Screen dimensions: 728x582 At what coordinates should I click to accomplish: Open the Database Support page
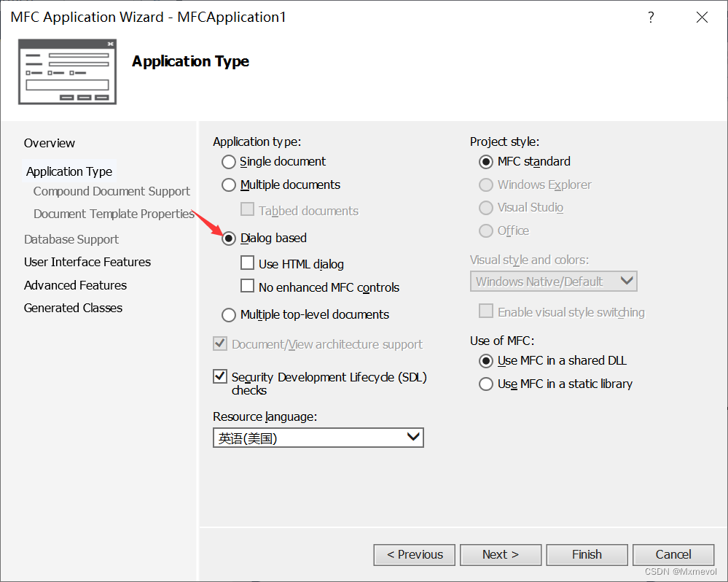pyautogui.click(x=71, y=239)
